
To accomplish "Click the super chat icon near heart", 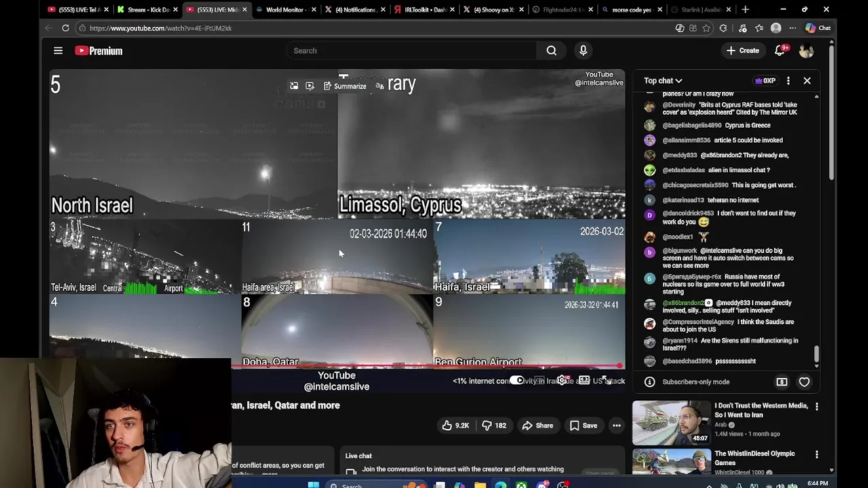I will (782, 382).
